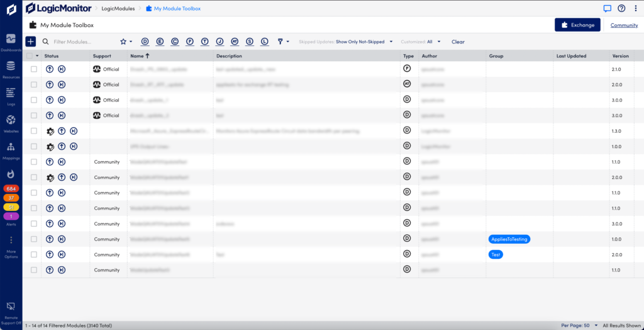Screen dimensions: 644x330
Task: Click the update arrow icon in Test group row
Action: 49,254
